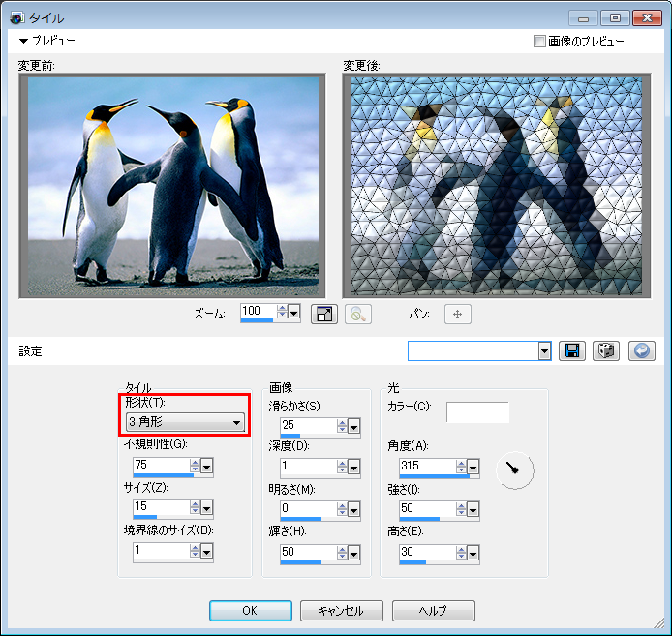Click the ヘルプ button

pyautogui.click(x=433, y=610)
